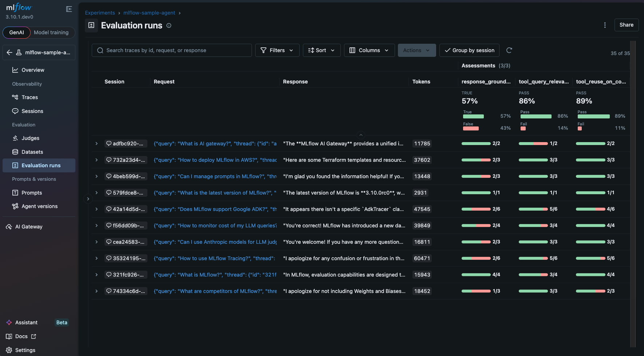Screen dimensions: 644x356
Task: Expand the row for session adfbc920
Action: coord(96,144)
